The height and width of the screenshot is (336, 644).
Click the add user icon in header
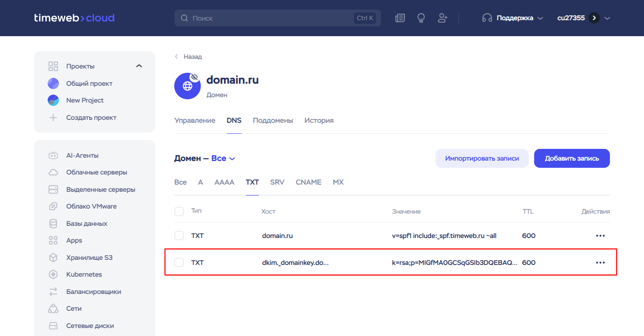coord(442,18)
